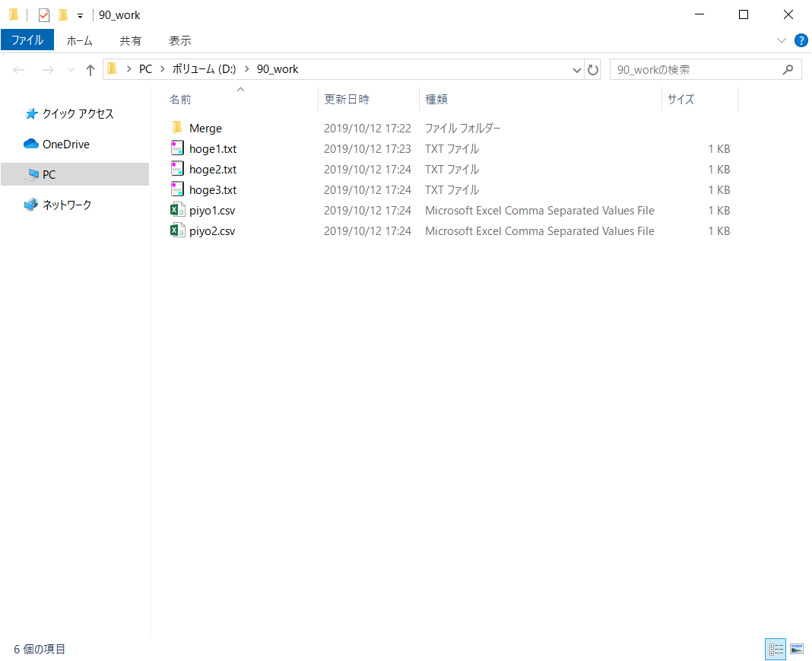Image resolution: width=812 pixels, height=661 pixels.
Task: Click the folder icon in address bar
Action: pos(112,69)
